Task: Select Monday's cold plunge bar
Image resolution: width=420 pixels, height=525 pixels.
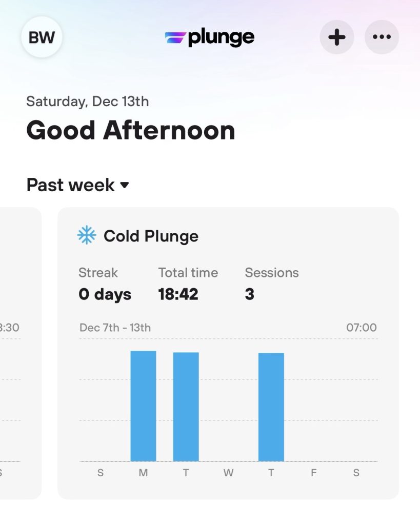Action: pos(143,406)
